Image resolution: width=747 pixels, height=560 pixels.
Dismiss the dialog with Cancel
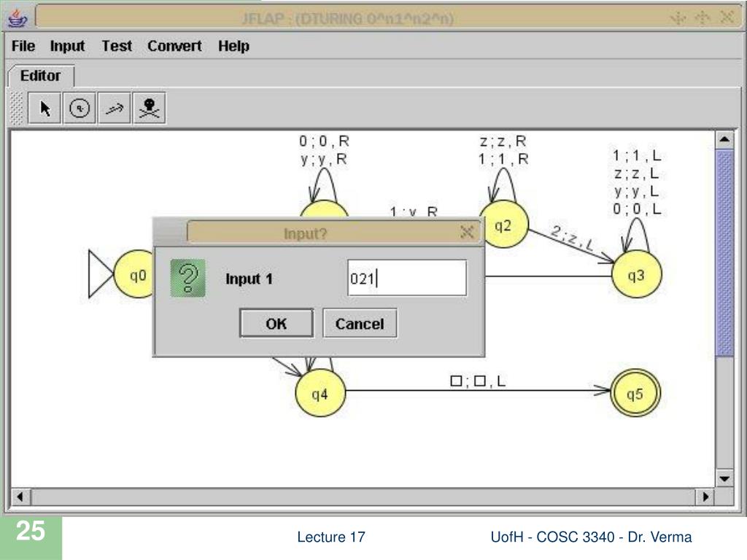tap(360, 323)
